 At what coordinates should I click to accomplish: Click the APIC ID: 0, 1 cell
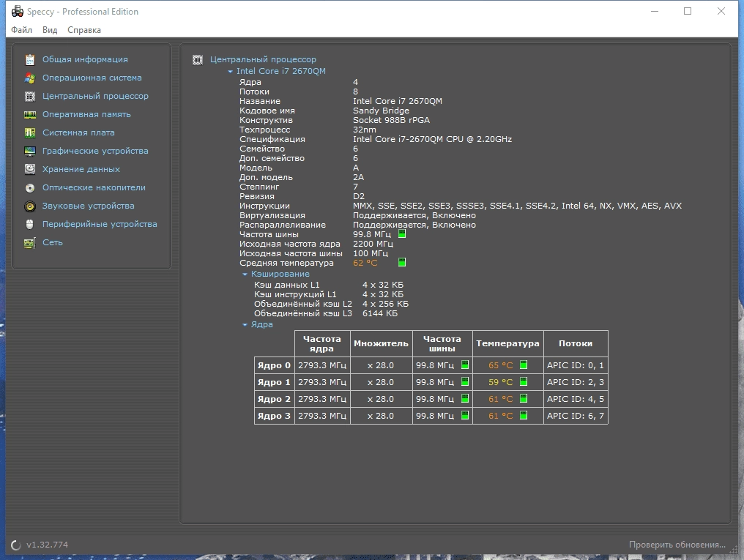pos(576,365)
